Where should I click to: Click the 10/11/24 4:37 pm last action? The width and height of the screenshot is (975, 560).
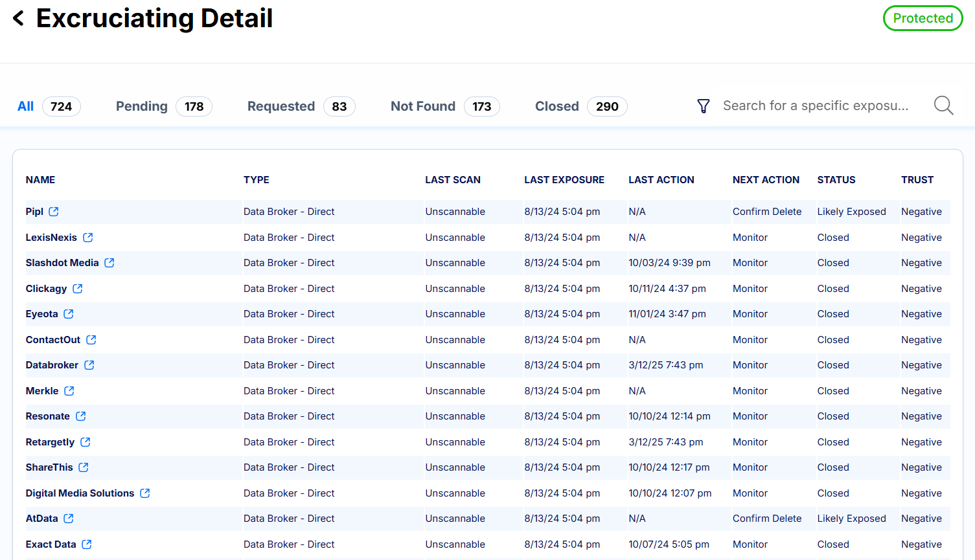667,289
